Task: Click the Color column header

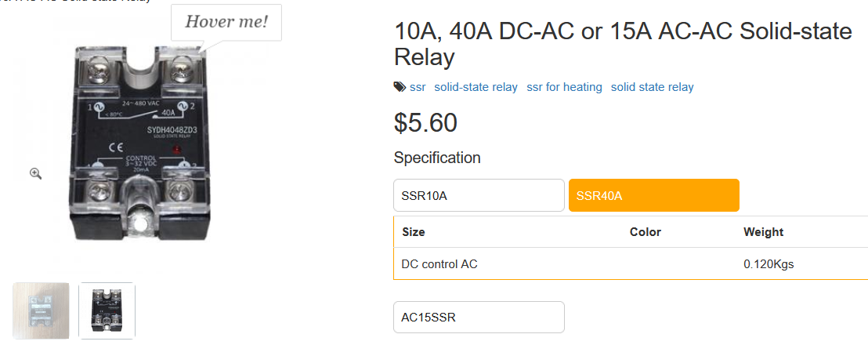Action: 646,232
